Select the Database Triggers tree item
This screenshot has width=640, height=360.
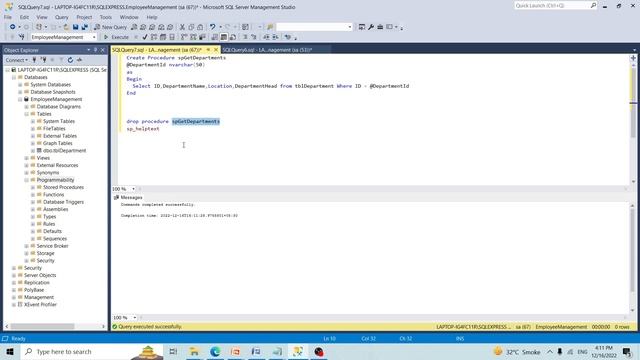tap(63, 202)
